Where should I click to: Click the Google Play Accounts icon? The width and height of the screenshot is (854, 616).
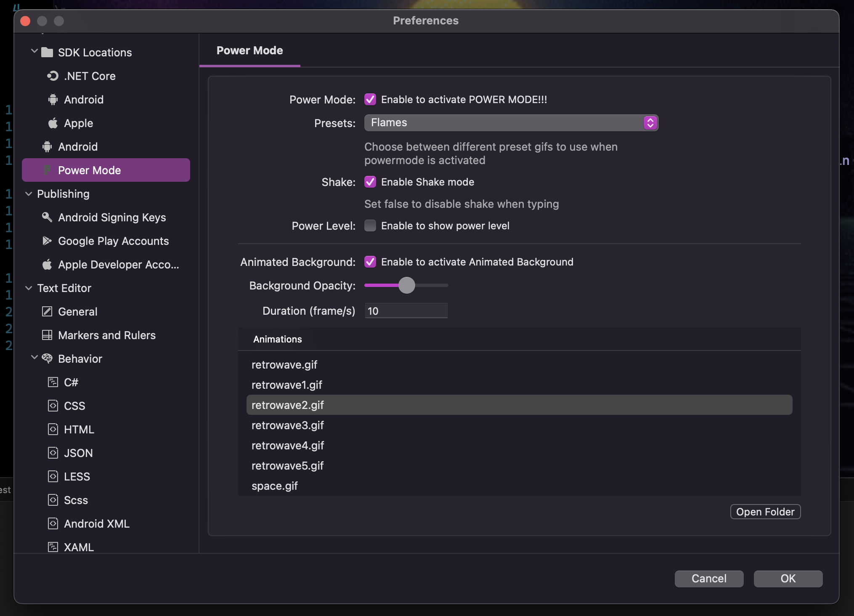(x=47, y=241)
